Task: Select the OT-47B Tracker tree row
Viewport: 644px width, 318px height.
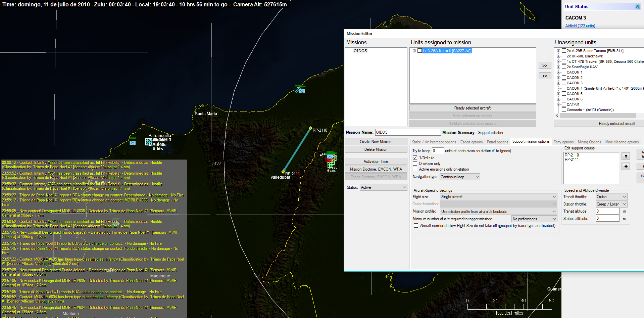Action: pos(605,61)
